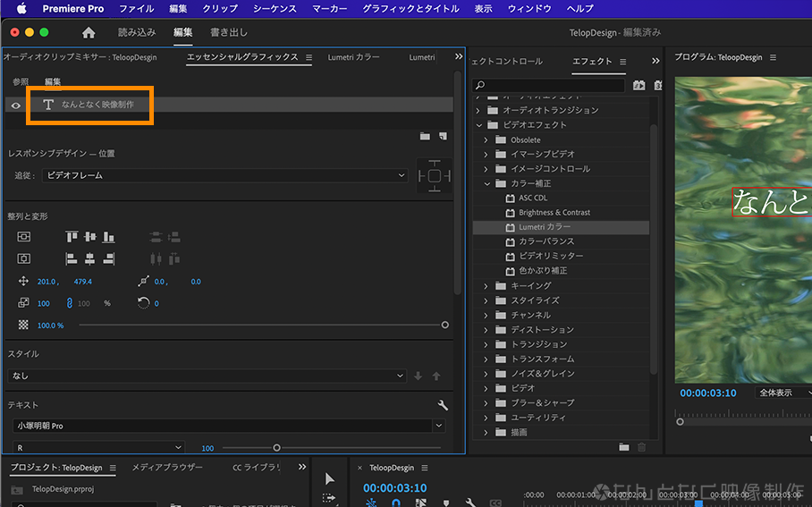
Task: Click the position move-arrows icon
Action: point(23,281)
